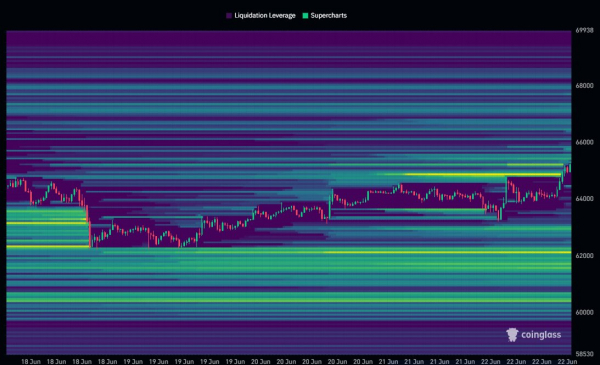
Task: Click the bright green band above 60000
Action: coord(289,300)
